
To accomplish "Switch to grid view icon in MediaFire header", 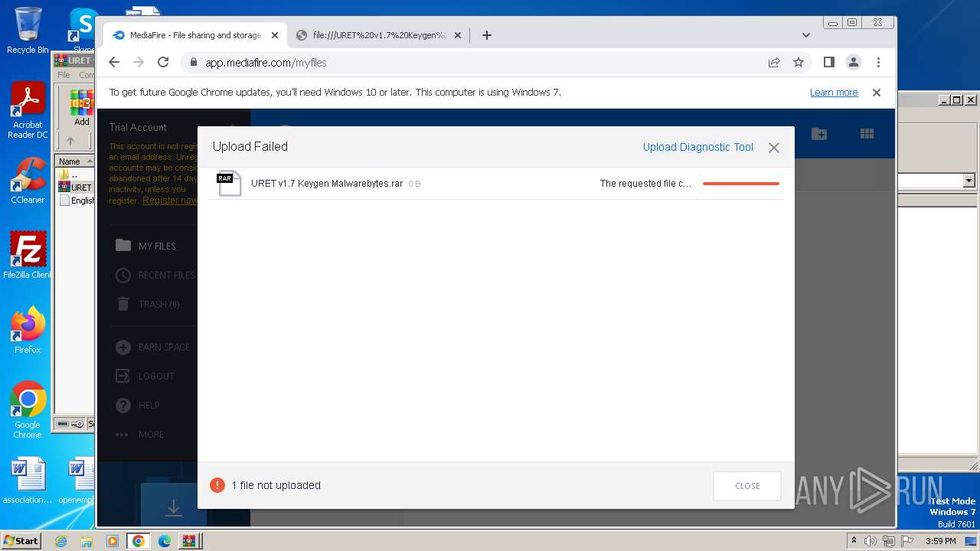I will point(867,134).
